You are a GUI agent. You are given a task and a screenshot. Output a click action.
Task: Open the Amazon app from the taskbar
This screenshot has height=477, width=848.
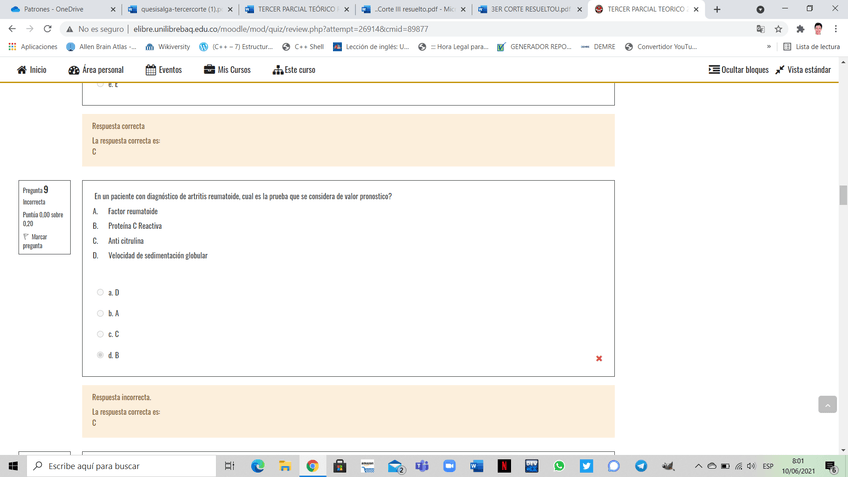367,466
